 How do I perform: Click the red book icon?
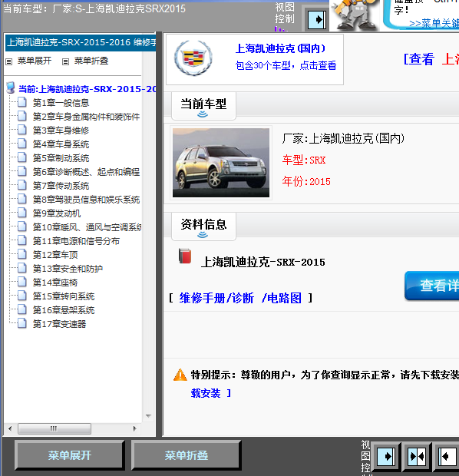click(185, 256)
